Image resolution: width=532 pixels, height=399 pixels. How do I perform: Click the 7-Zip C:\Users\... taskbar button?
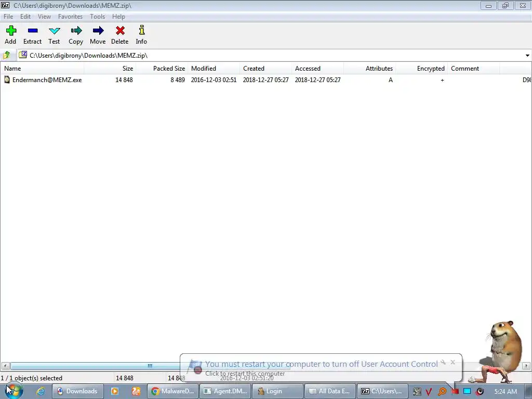(382, 391)
